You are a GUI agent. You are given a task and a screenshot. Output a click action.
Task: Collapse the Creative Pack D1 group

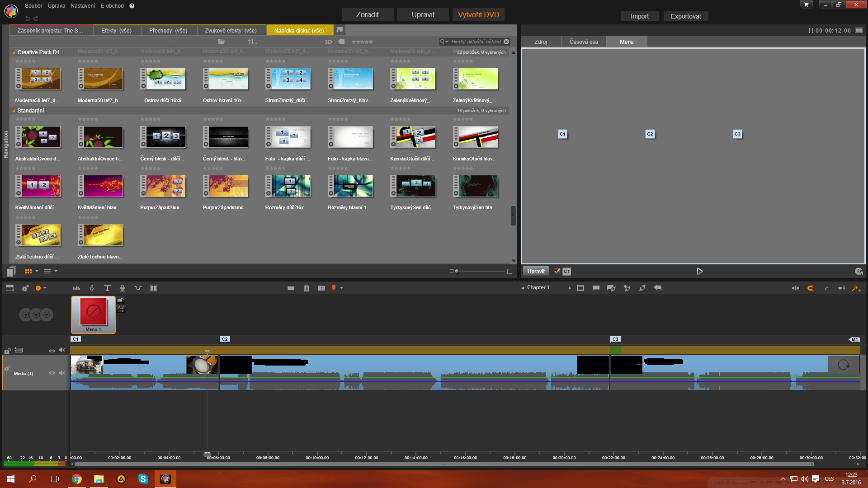14,52
